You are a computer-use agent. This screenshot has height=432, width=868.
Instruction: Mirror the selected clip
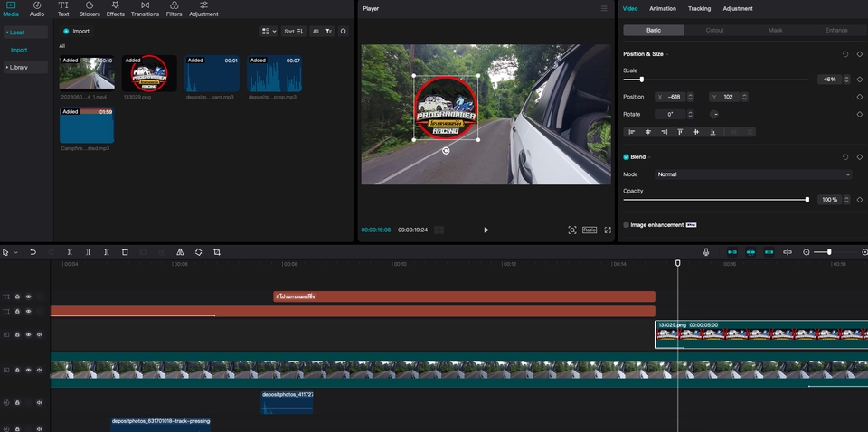coord(180,252)
